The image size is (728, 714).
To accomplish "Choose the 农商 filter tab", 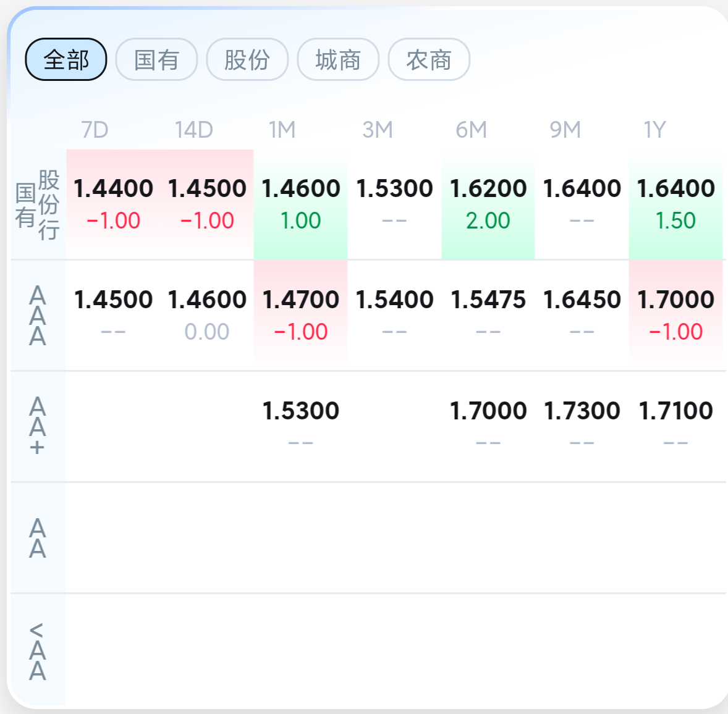I will click(x=429, y=59).
